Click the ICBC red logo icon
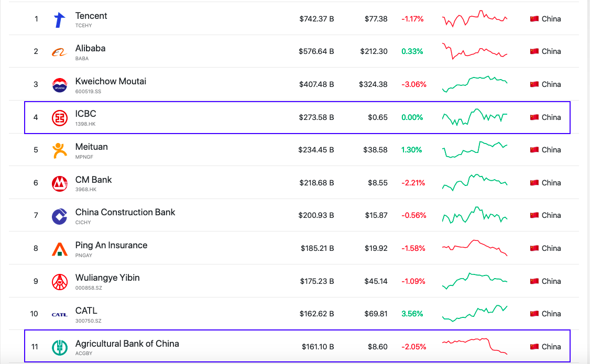590x364 pixels. (x=60, y=118)
